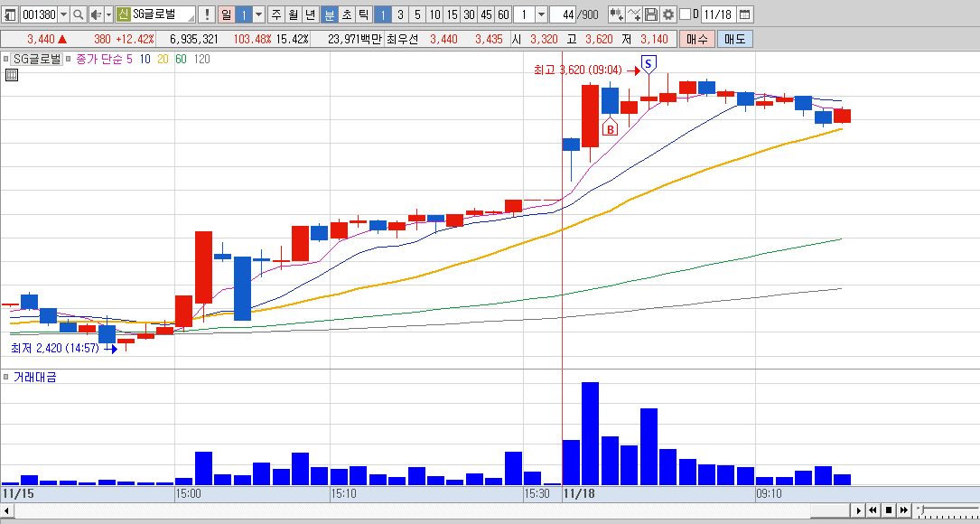Click the left scroll arrow of horizontal scrollbar

click(6, 510)
